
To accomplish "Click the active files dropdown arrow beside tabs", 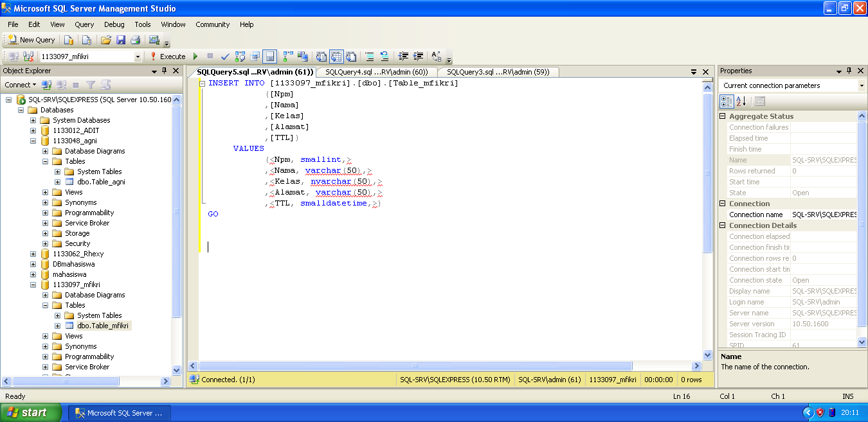I will 694,72.
